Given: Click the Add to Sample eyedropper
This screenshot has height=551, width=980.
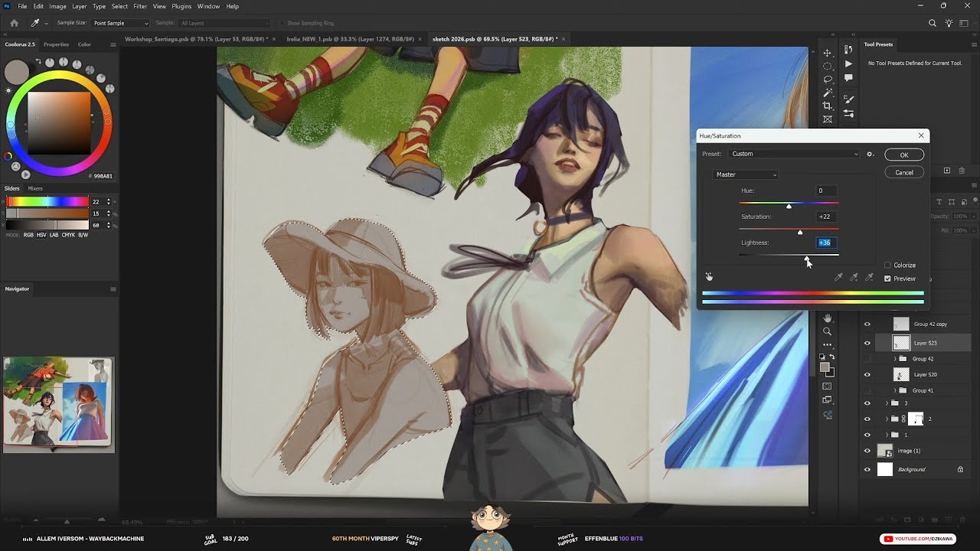Looking at the screenshot, I should click(x=854, y=278).
